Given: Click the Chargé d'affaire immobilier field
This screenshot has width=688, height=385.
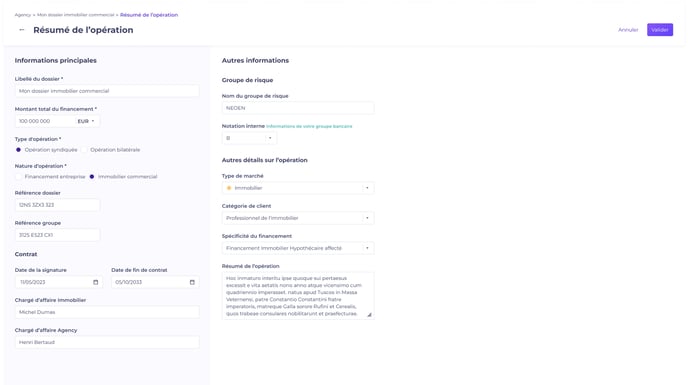Looking at the screenshot, I should coord(107,312).
